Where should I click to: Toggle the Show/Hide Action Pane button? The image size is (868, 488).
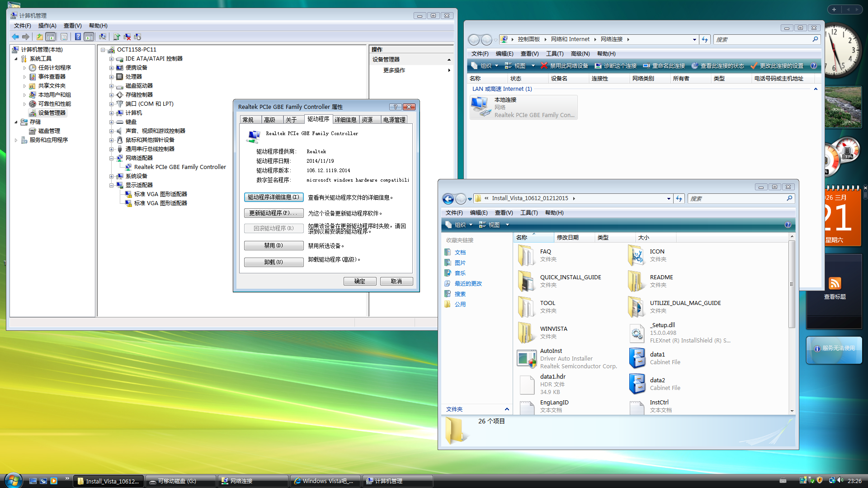tap(89, 37)
